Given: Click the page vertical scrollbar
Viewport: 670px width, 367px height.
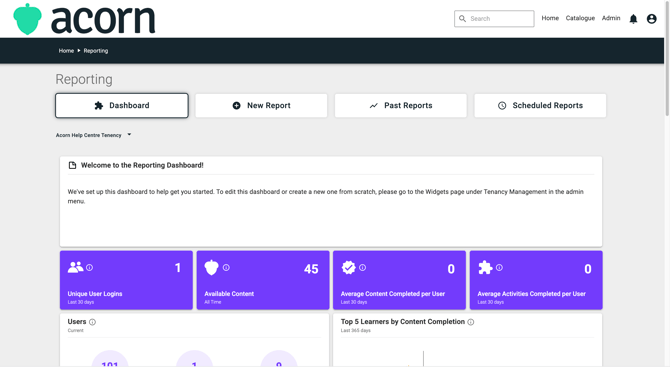Looking at the screenshot, I should tap(667, 60).
